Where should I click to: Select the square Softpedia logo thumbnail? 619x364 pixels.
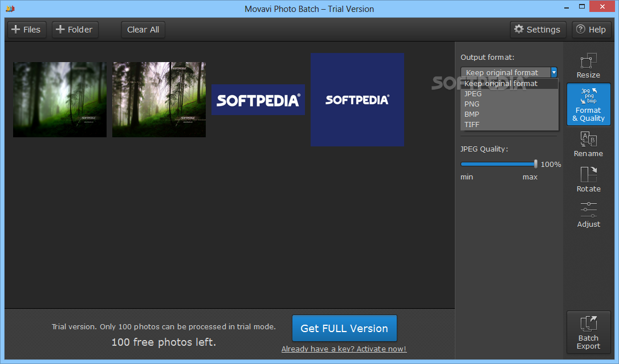coord(357,100)
